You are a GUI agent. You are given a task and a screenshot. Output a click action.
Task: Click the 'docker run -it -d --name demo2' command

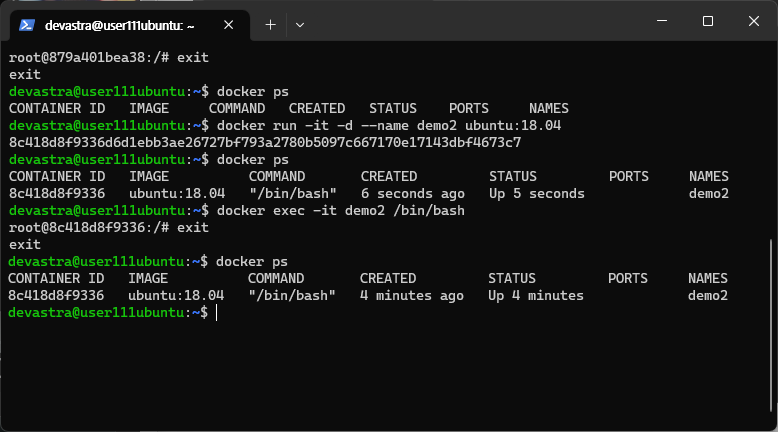[x=389, y=125]
